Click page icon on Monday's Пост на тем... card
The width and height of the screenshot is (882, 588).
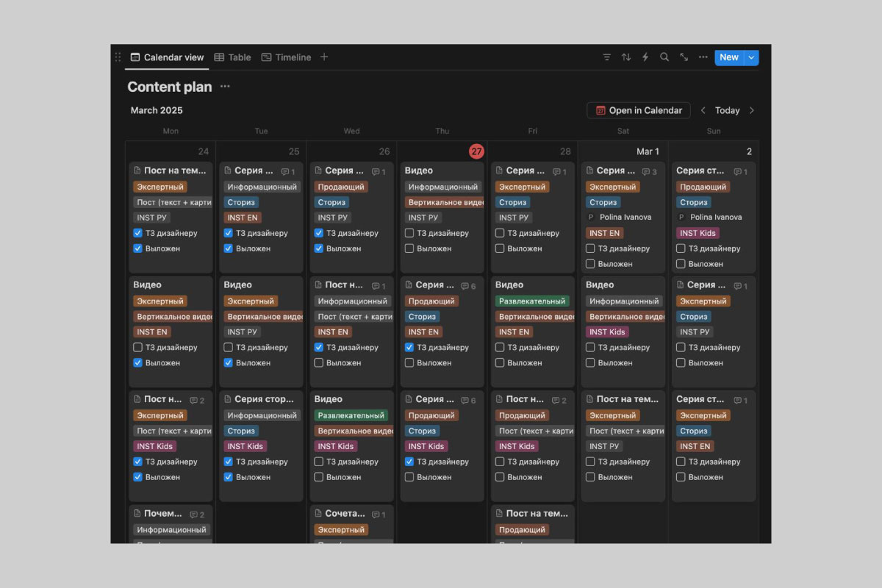tap(137, 171)
